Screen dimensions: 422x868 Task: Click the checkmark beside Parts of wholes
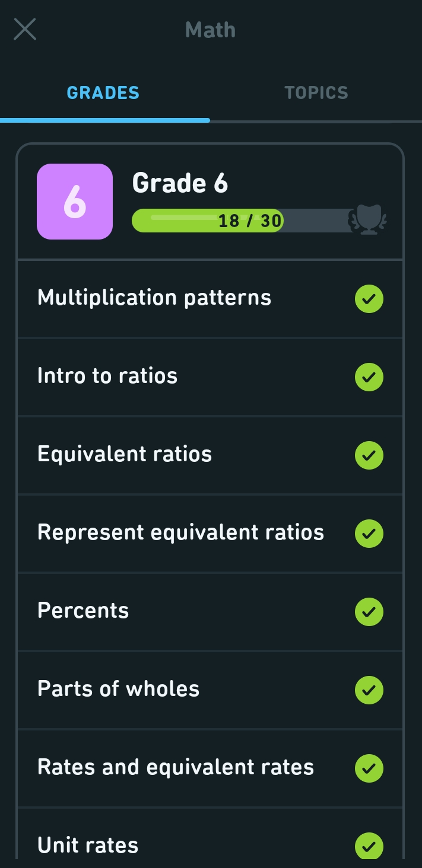point(369,690)
